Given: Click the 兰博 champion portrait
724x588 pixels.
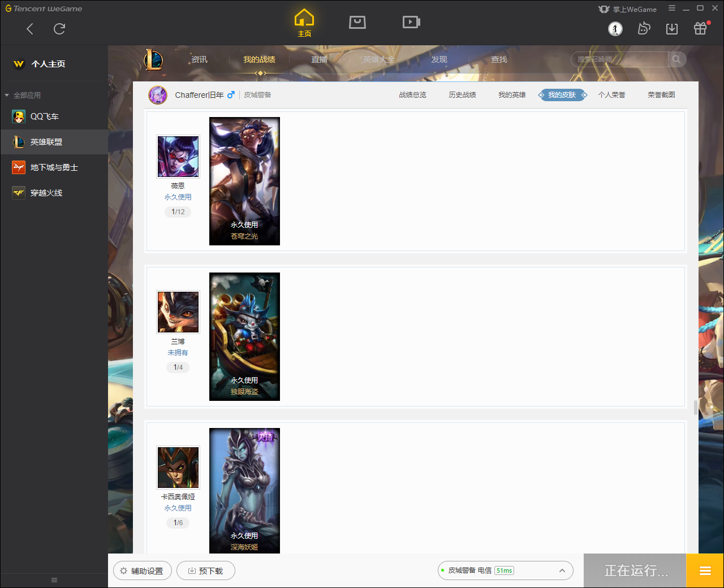Looking at the screenshot, I should coord(178,312).
